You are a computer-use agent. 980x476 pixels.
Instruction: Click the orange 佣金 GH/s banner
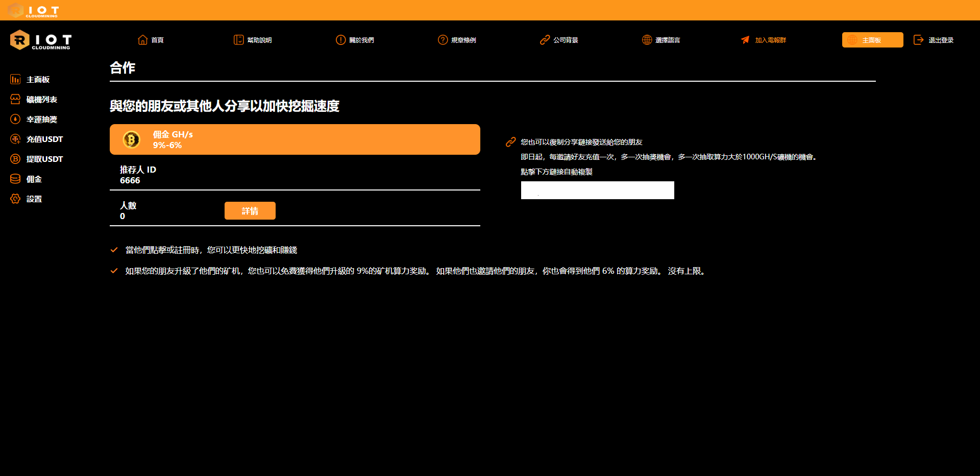point(295,139)
